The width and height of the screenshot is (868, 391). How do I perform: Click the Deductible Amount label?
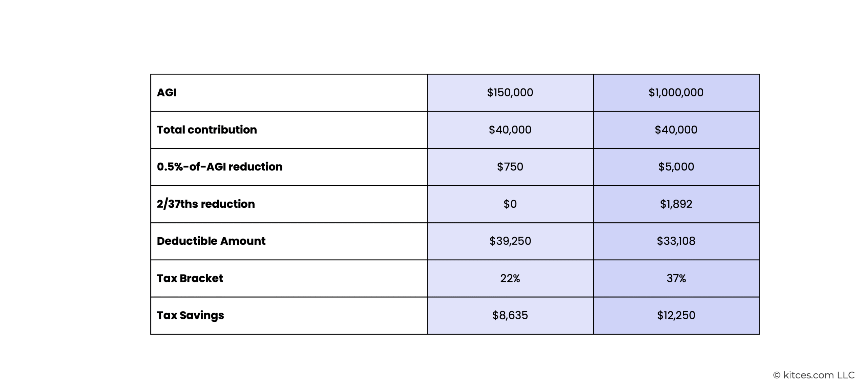(211, 241)
